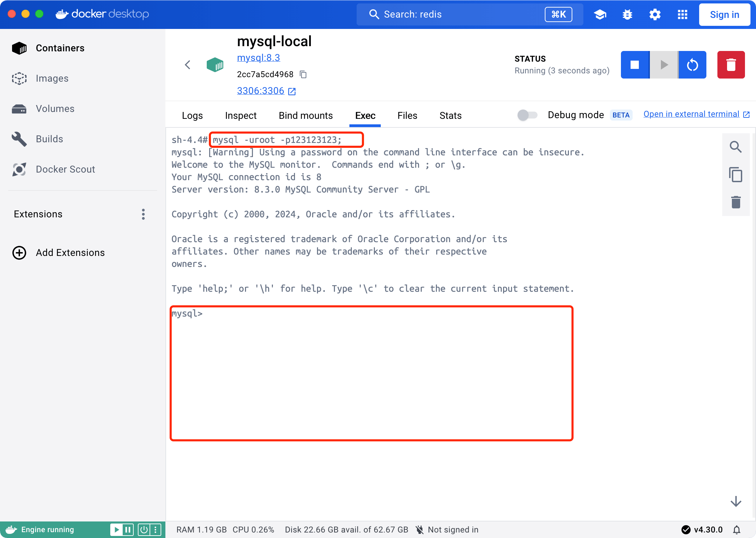
Task: Open engine more-options menu in status bar
Action: pos(155,529)
